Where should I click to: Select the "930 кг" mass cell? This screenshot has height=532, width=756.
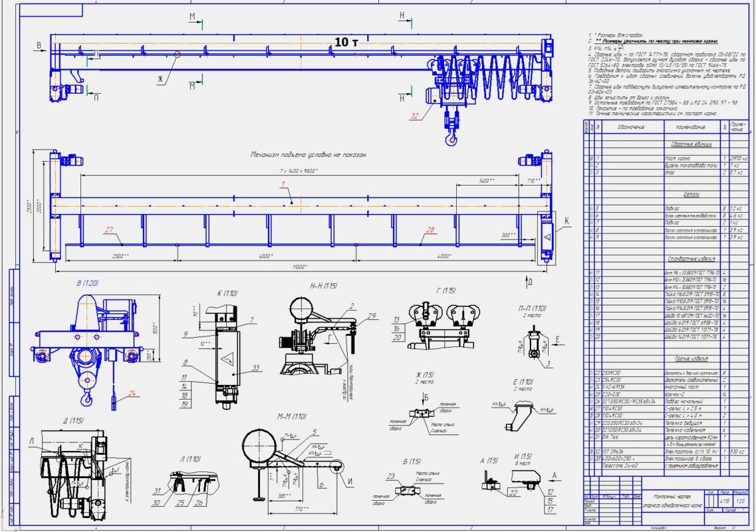click(738, 452)
